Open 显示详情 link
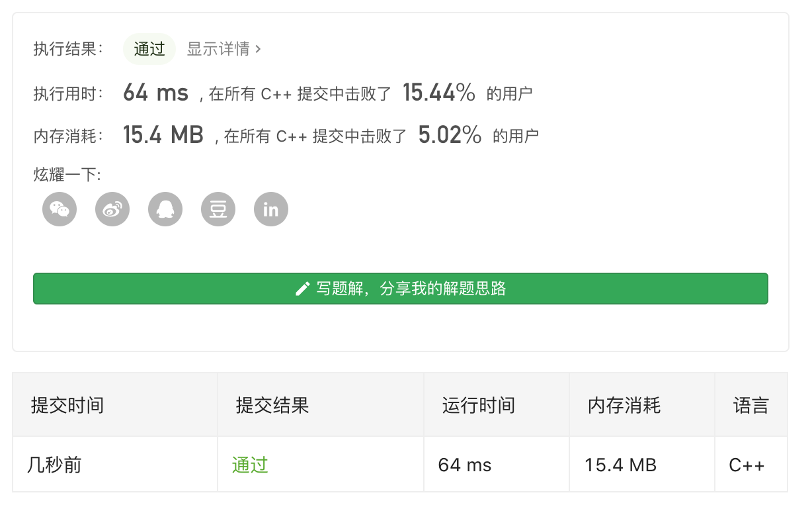812x507 pixels. pos(218,49)
